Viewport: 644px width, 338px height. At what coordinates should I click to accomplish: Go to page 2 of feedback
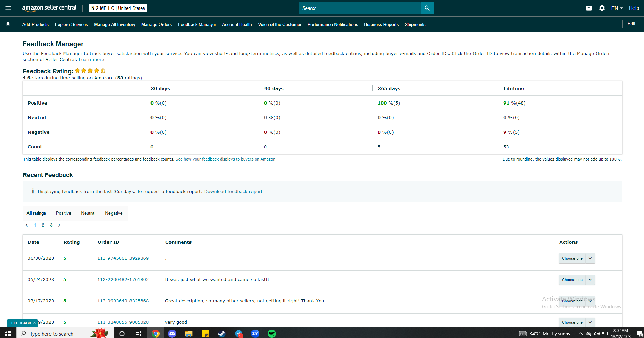click(43, 225)
